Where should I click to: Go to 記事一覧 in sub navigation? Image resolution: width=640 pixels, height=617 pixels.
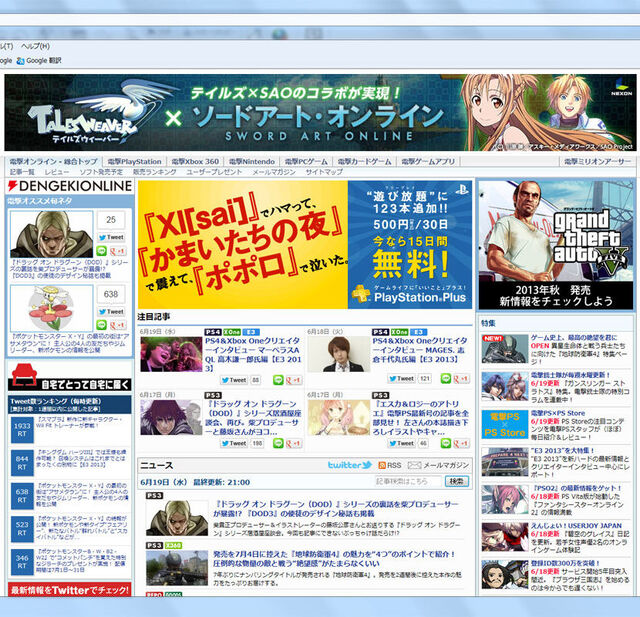[22, 172]
